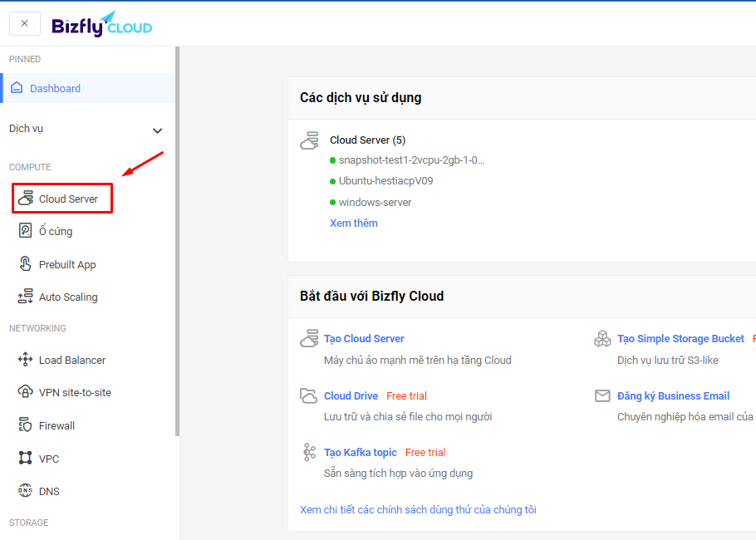Click the PINNED section label

click(x=25, y=59)
